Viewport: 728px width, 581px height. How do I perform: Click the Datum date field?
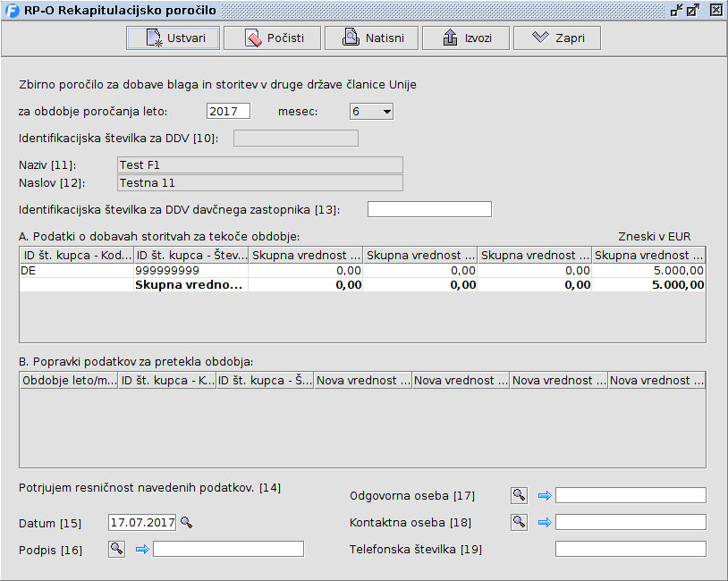coord(142,522)
